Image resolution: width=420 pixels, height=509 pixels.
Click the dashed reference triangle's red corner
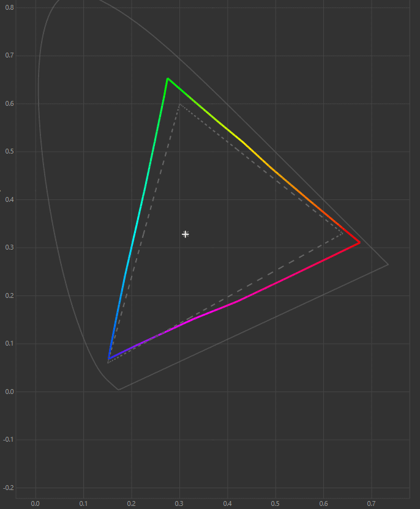(343, 233)
